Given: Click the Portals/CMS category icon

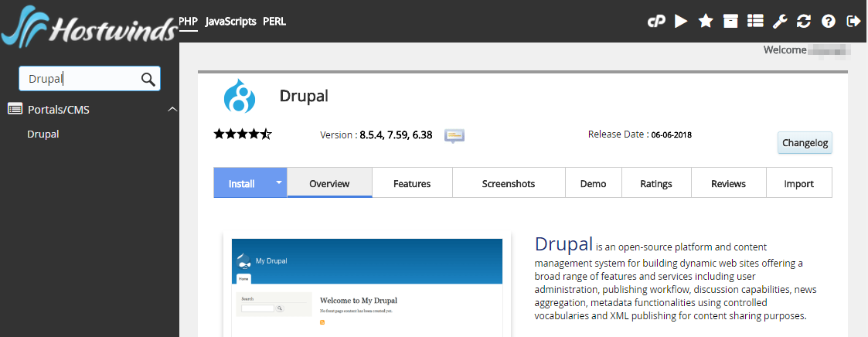Looking at the screenshot, I should coord(15,109).
